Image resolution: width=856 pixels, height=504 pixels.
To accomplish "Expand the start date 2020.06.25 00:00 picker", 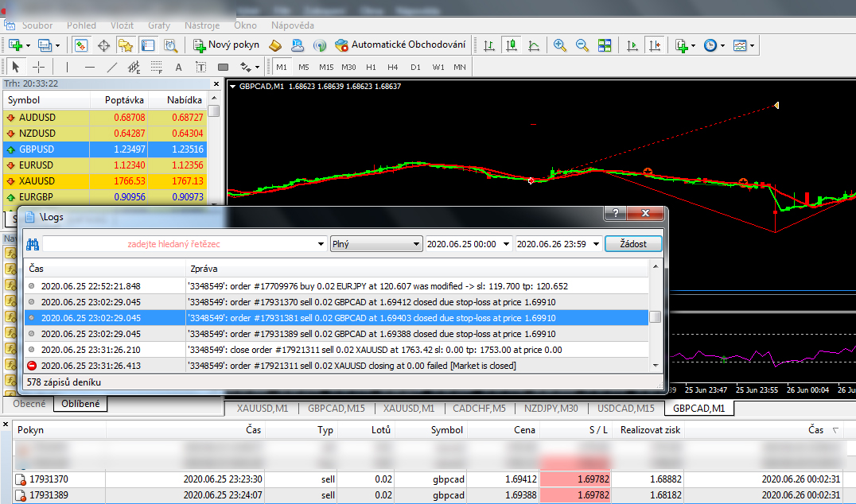I will click(x=506, y=244).
